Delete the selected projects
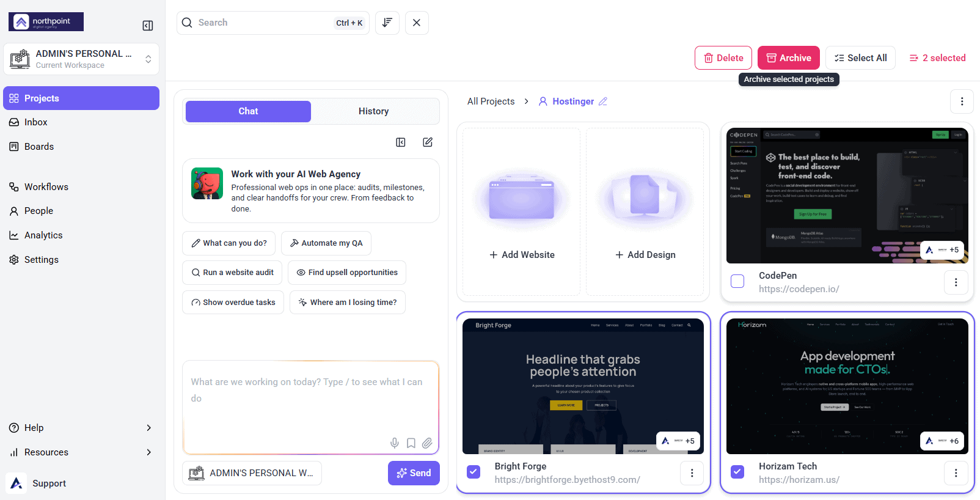 click(723, 58)
